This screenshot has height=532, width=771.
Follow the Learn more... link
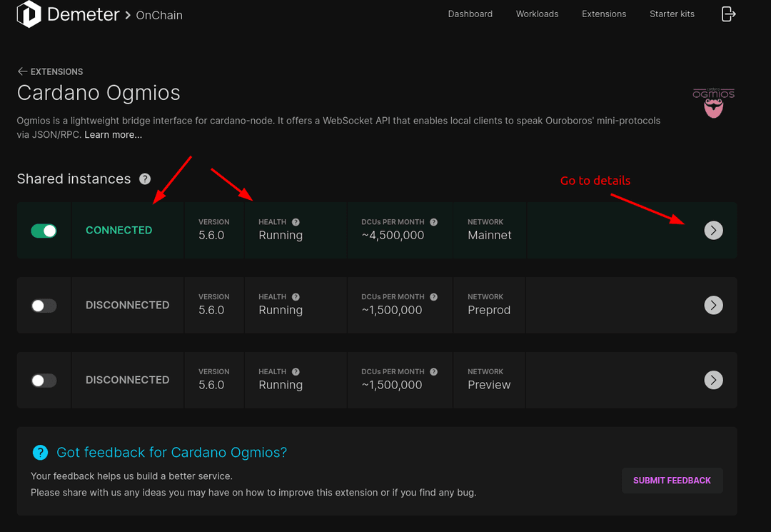tap(113, 135)
